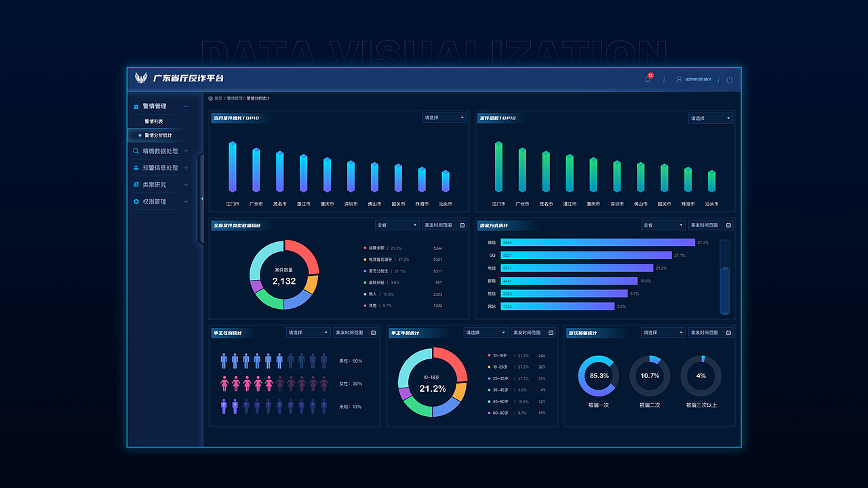The width and height of the screenshot is (868, 488).
Task: Open calendar icon in 全省案件类型数量统计 panel
Action: tap(462, 225)
